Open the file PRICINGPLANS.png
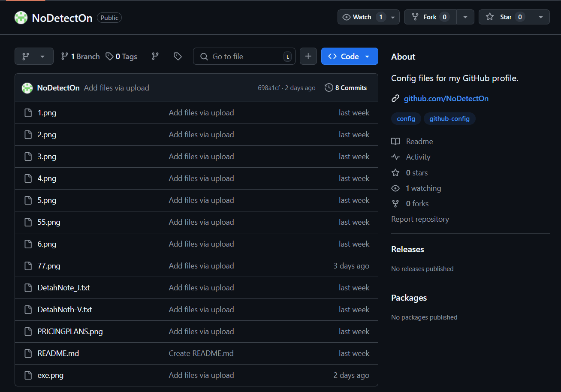This screenshot has height=392, width=561. pyautogui.click(x=70, y=332)
